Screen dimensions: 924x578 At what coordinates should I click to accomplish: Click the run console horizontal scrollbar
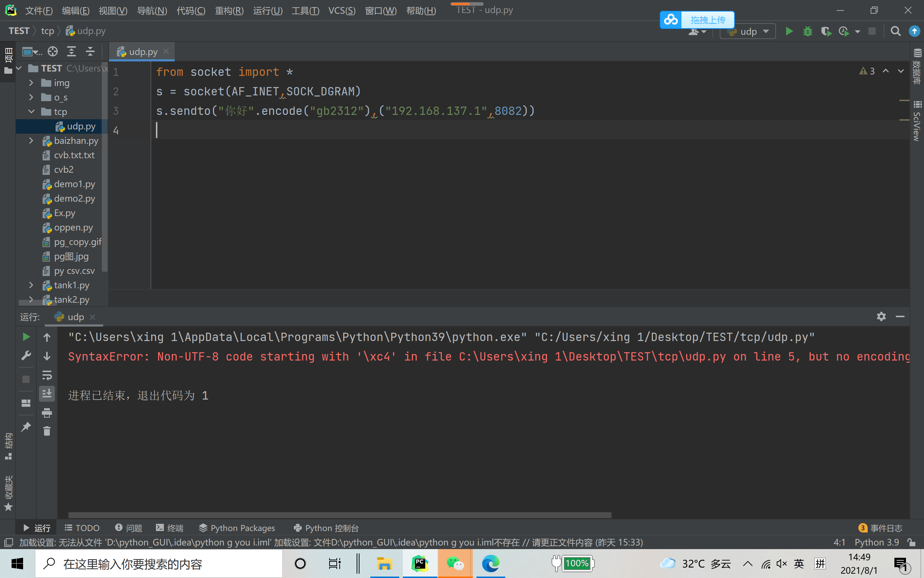click(340, 515)
